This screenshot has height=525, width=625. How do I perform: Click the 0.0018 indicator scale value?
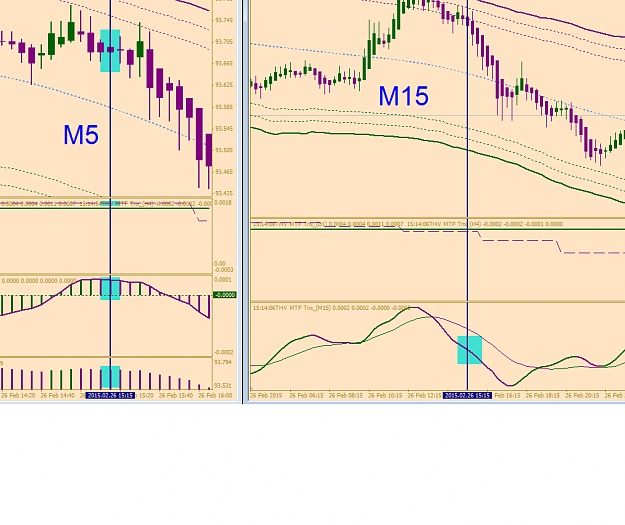pyautogui.click(x=223, y=203)
